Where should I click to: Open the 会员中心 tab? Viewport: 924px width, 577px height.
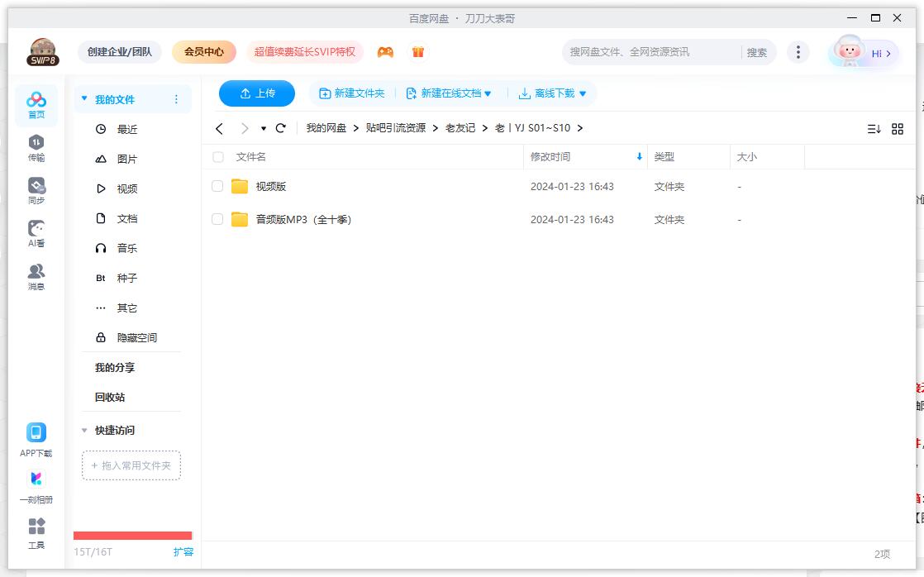click(203, 51)
